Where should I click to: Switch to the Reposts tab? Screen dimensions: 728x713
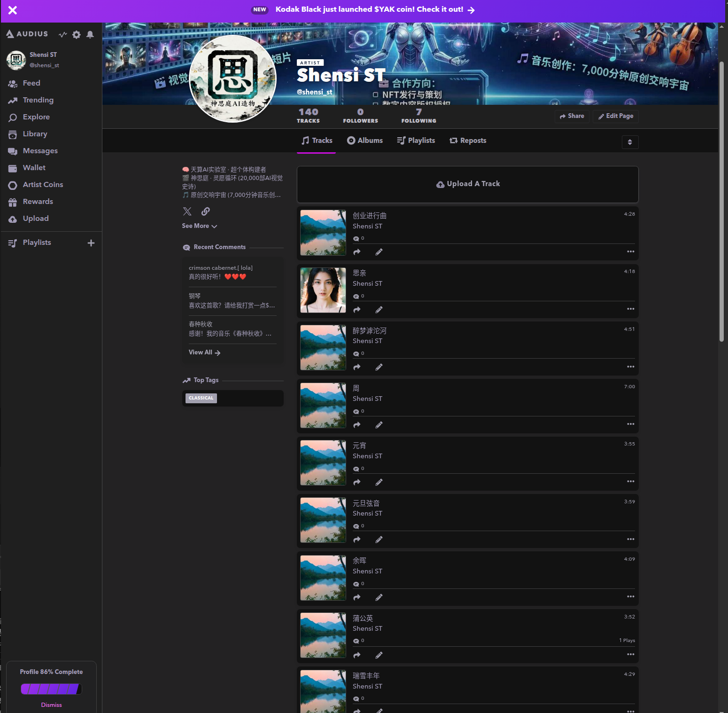(468, 141)
